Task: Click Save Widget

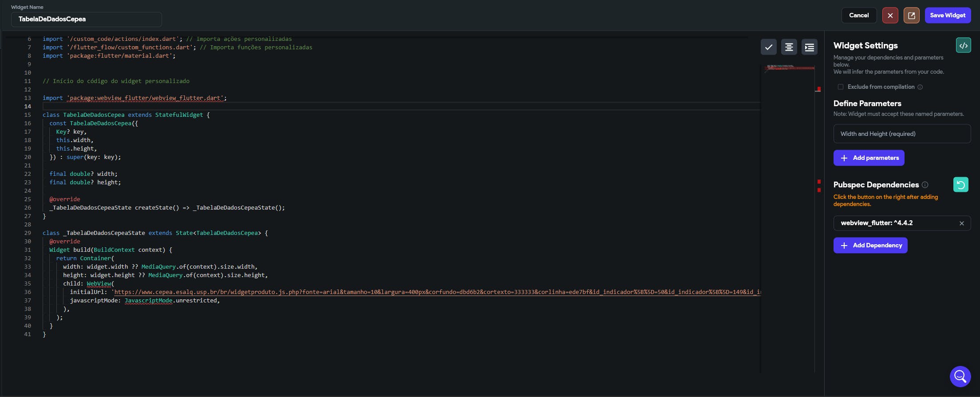Action: [x=948, y=15]
